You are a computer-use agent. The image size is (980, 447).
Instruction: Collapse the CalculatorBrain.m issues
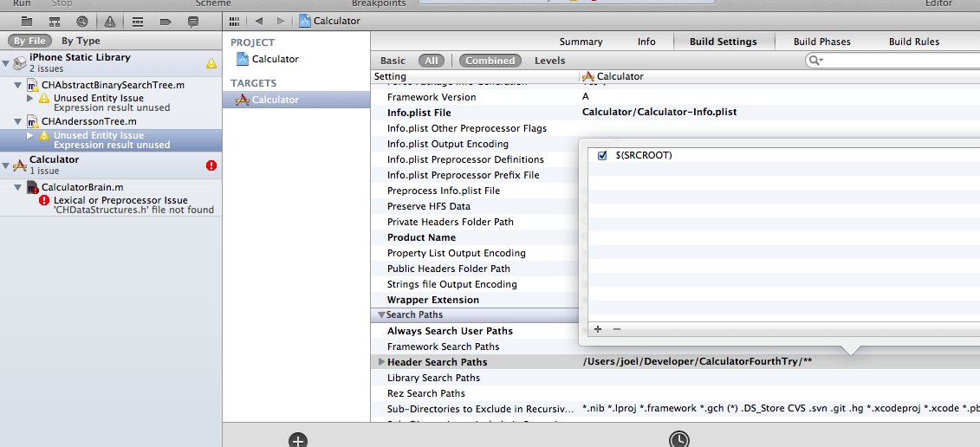pos(17,187)
